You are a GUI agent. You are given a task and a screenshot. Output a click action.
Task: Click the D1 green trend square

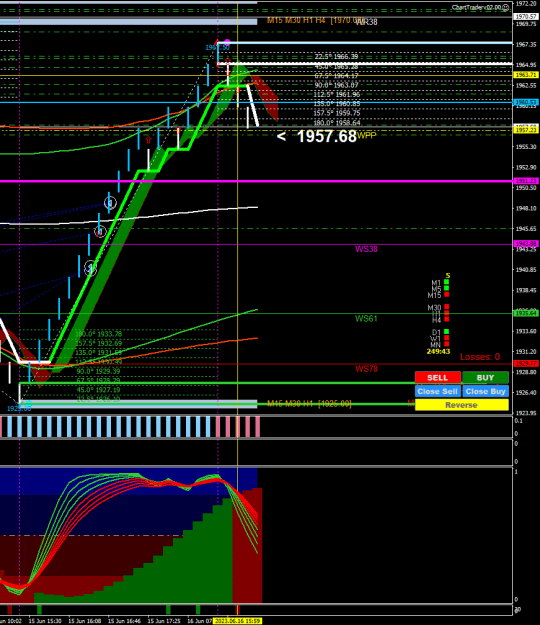point(446,332)
